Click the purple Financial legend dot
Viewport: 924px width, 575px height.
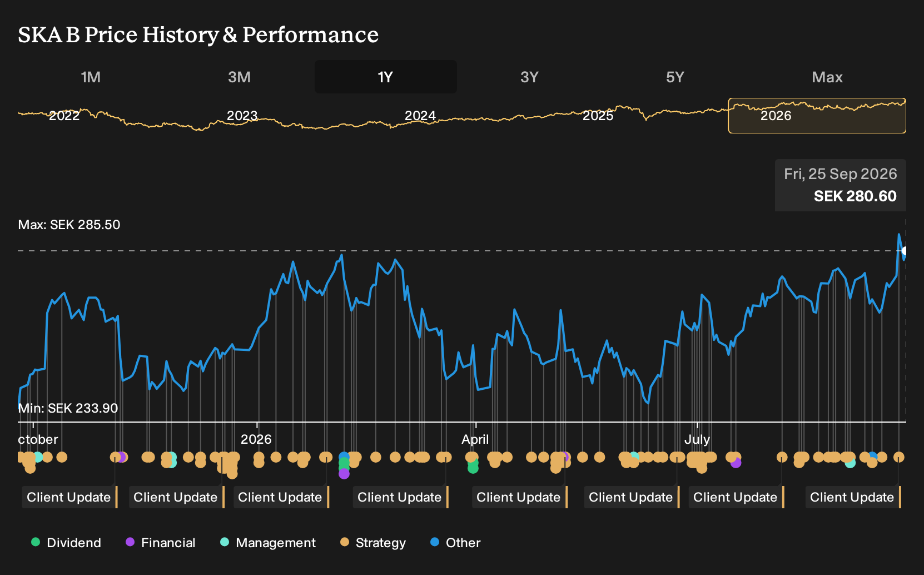(130, 542)
